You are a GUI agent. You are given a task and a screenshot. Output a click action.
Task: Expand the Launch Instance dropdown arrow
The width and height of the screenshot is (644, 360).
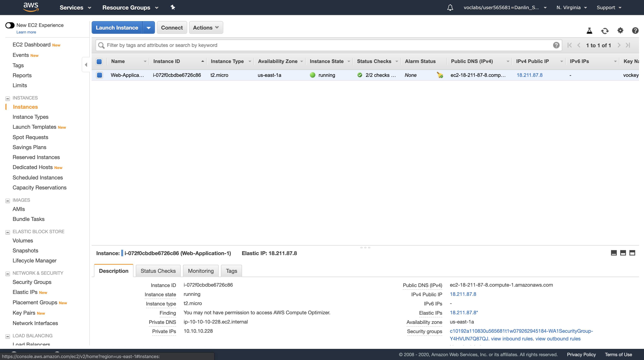[148, 27]
